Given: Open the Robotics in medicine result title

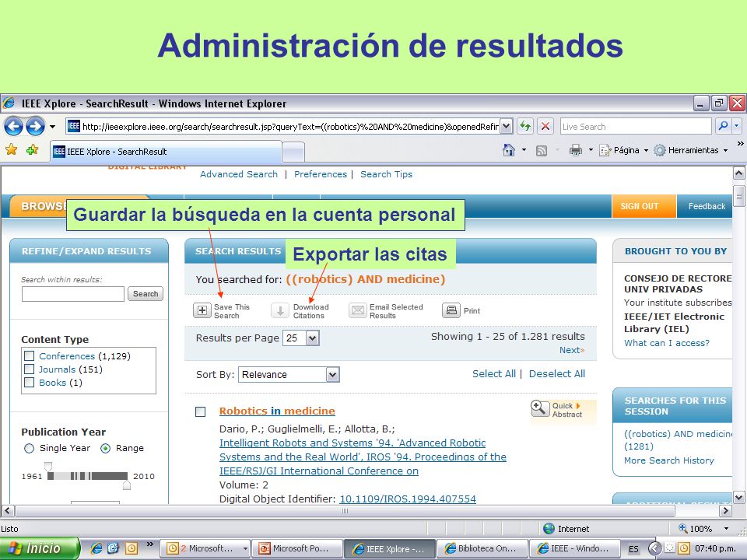Looking at the screenshot, I should tap(277, 411).
